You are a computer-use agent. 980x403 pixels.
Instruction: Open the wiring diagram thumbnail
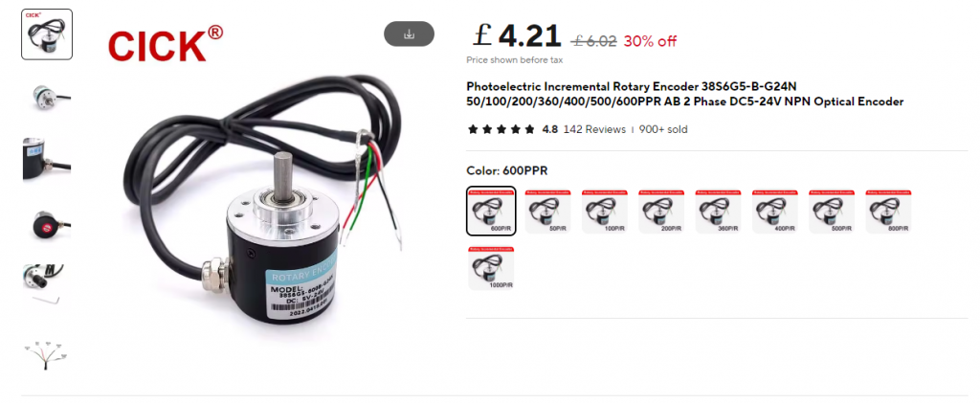click(47, 354)
